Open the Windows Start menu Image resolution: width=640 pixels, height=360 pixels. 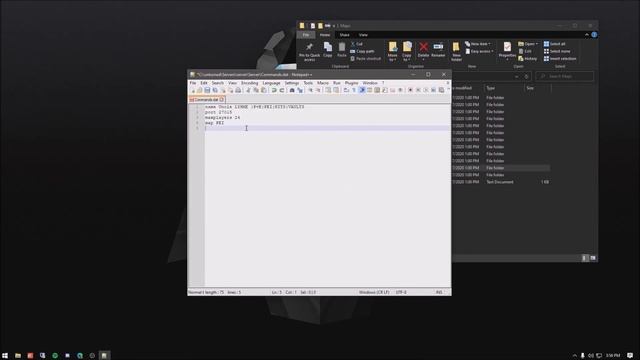pos(5,356)
